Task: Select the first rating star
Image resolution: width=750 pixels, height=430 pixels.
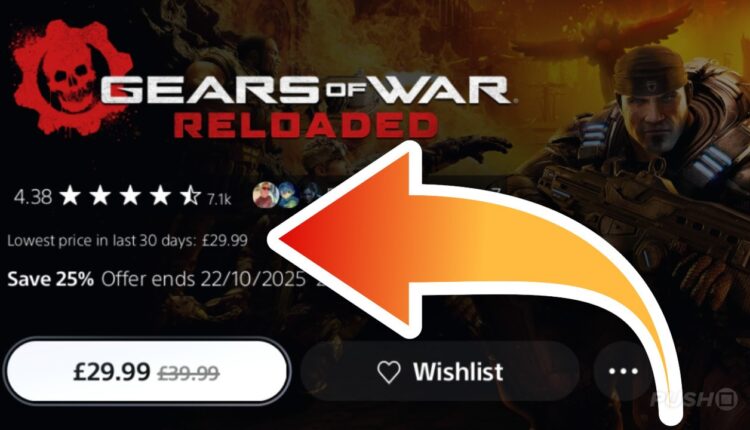Action: [70, 196]
